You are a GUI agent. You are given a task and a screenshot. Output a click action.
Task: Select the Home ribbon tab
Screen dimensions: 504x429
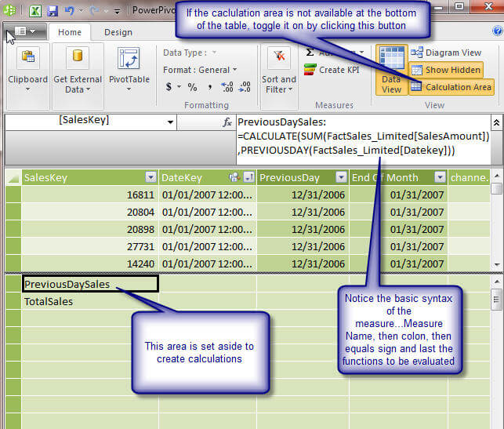[x=70, y=32]
